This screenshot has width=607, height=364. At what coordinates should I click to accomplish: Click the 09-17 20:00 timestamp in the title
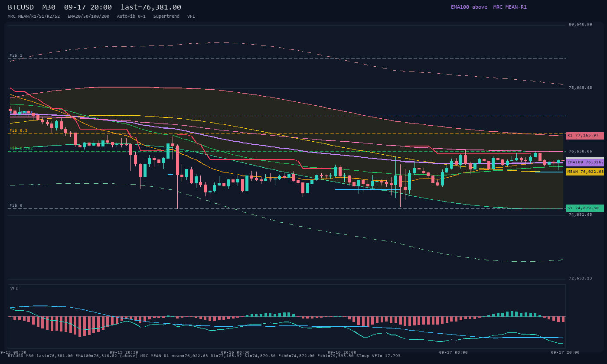click(88, 7)
